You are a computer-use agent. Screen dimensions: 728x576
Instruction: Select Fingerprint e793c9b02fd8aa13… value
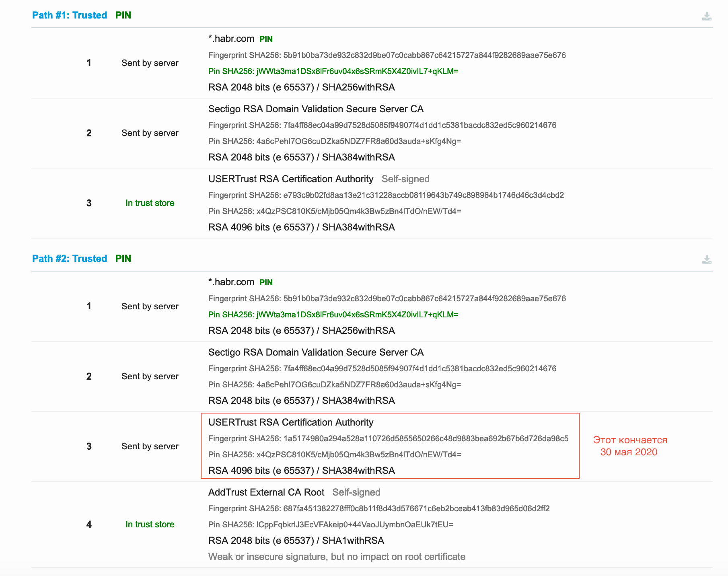point(424,195)
